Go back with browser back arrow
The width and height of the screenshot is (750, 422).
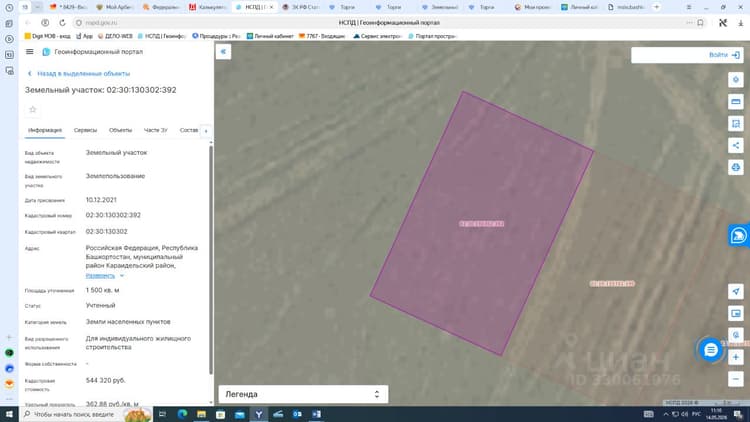[x=28, y=22]
